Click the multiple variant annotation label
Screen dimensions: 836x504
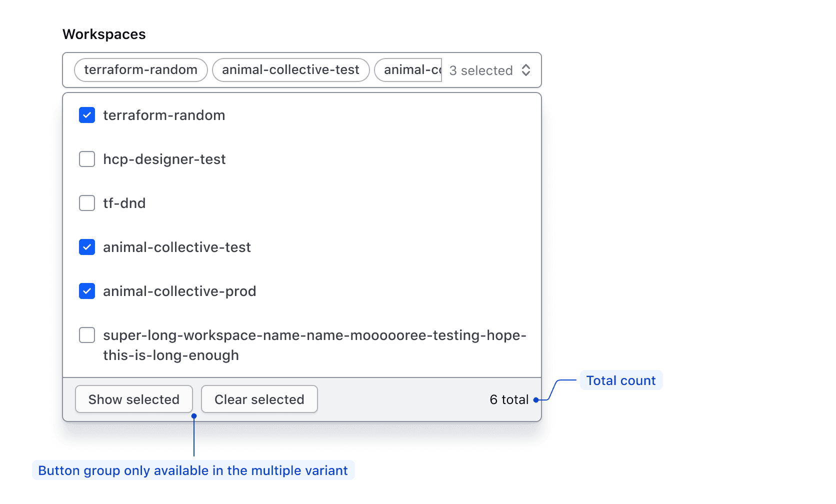click(193, 470)
